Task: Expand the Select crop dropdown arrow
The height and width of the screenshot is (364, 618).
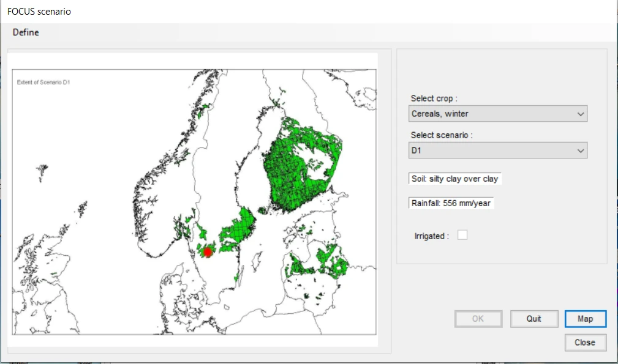Action: click(579, 114)
